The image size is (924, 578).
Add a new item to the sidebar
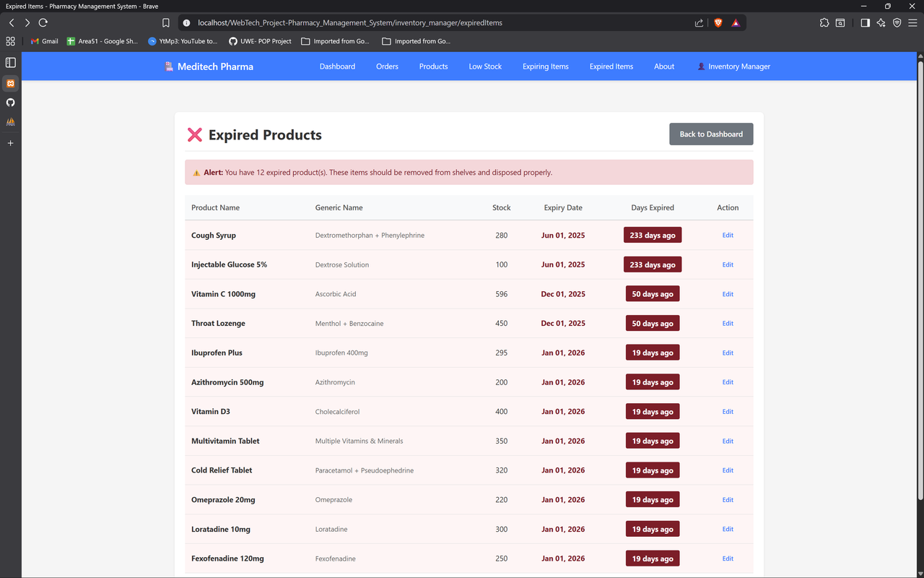pyautogui.click(x=10, y=143)
